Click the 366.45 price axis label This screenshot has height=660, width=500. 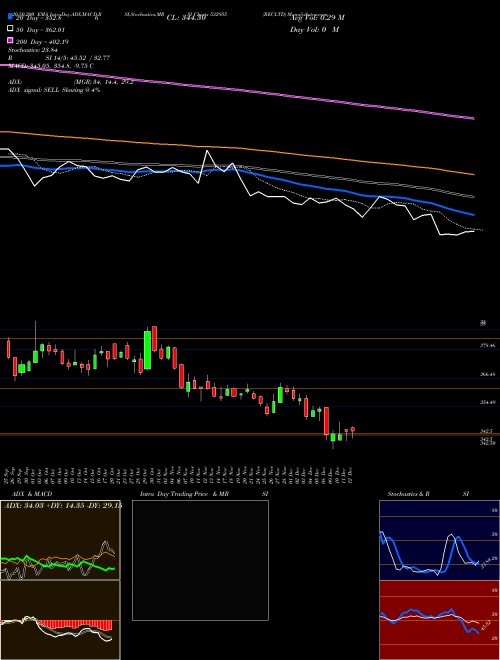pos(488,374)
